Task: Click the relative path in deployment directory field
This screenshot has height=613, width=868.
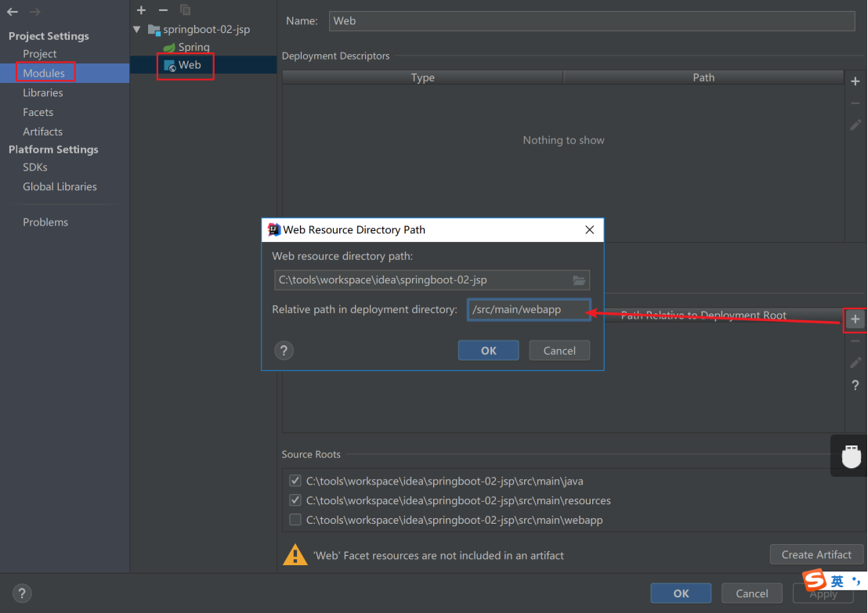Action: pos(529,310)
